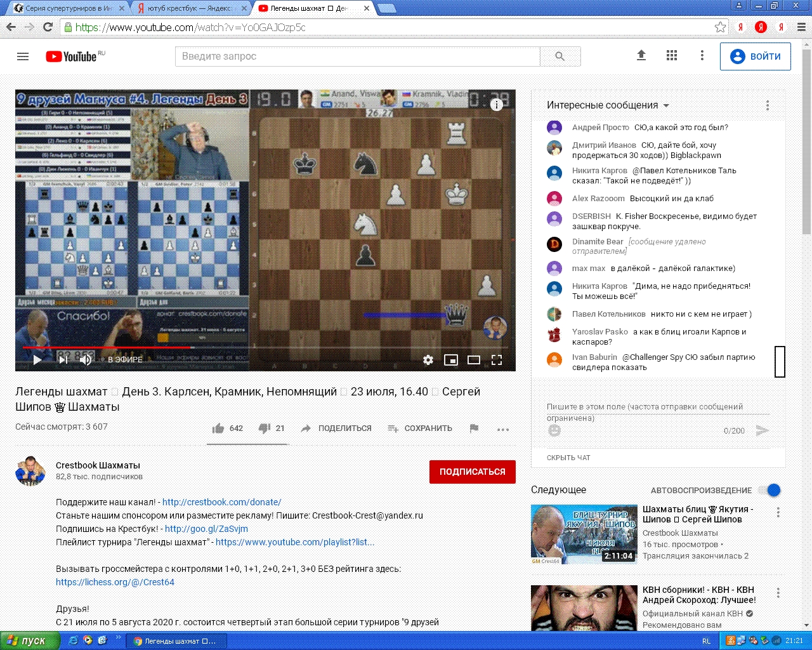This screenshot has height=650, width=812.
Task: Send chat message arrow icon
Action: (763, 430)
